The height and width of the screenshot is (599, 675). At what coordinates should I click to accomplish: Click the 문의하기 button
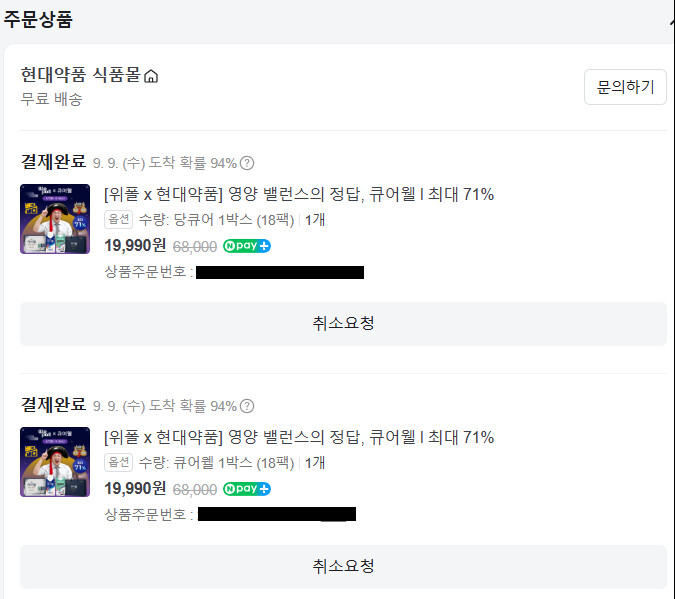click(625, 87)
